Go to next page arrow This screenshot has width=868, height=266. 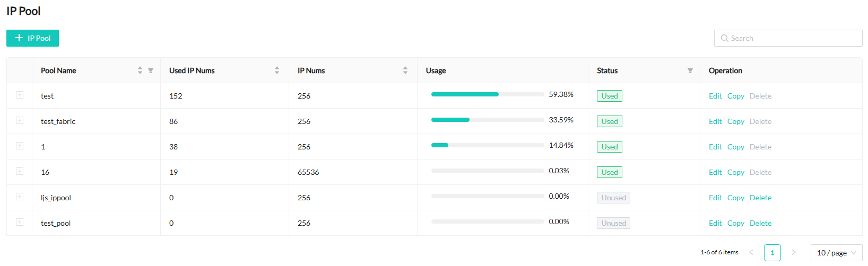coord(794,253)
